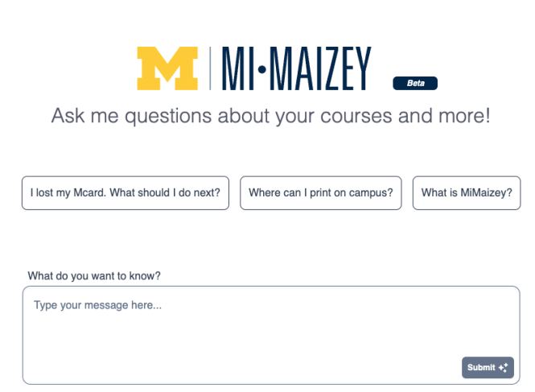This screenshot has height=392, width=535.
Task: Click the sparkle icon on Submit button
Action: (x=504, y=368)
